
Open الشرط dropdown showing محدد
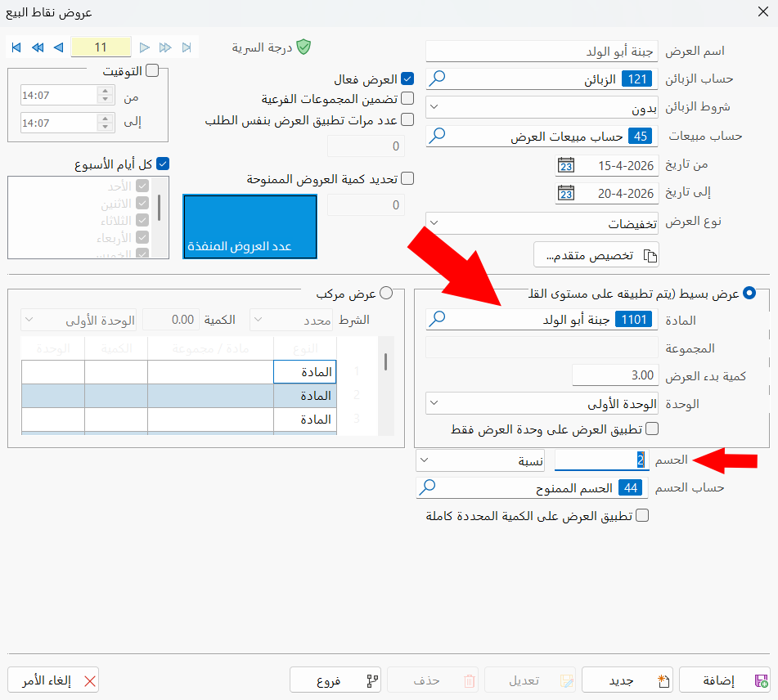tap(292, 320)
